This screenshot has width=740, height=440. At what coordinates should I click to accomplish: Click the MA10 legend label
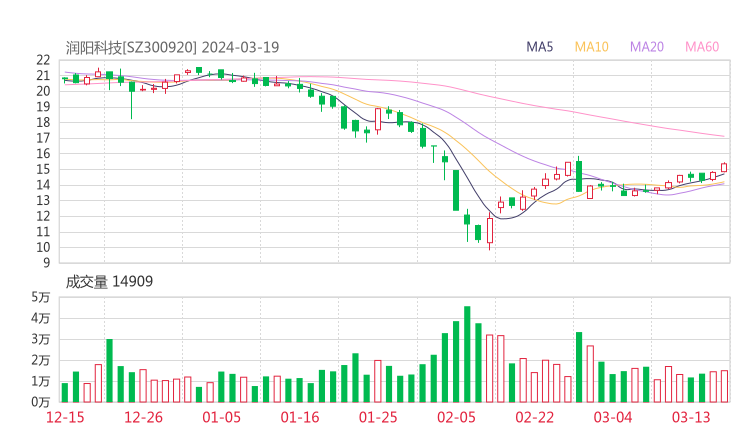pyautogui.click(x=591, y=47)
